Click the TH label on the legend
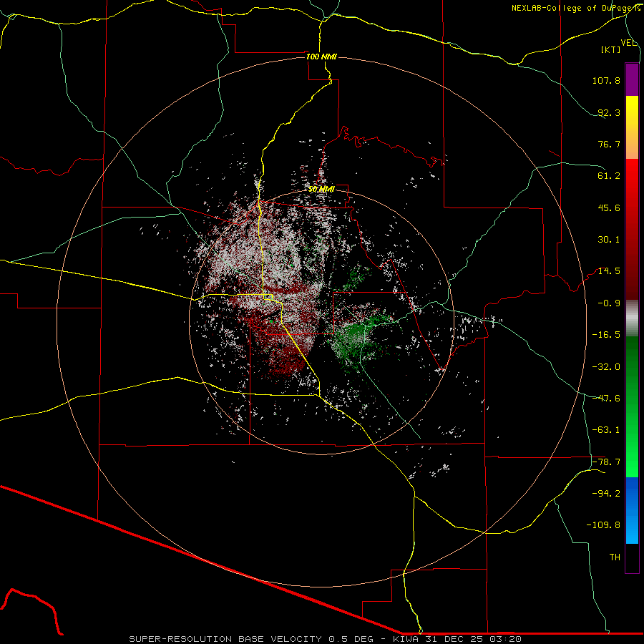The height and width of the screenshot is (644, 644). click(615, 557)
